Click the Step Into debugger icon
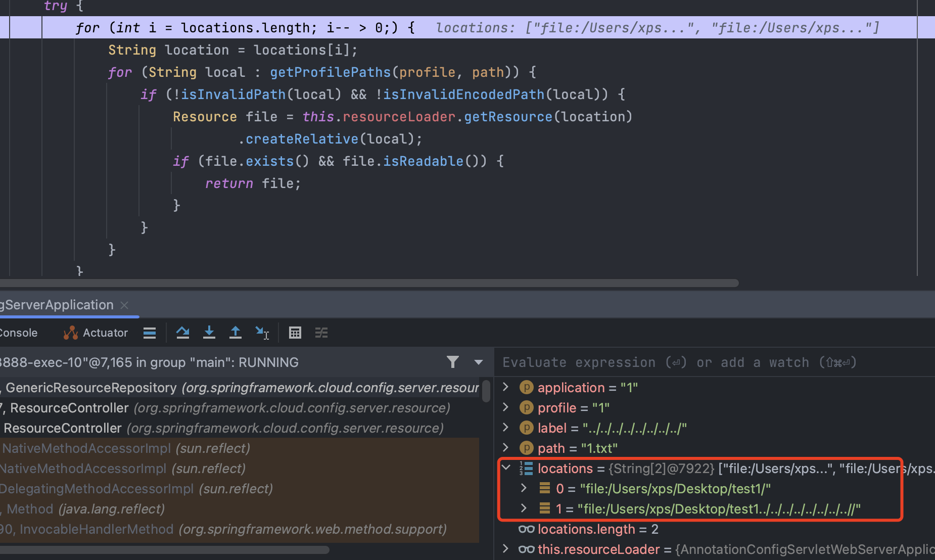 (209, 333)
